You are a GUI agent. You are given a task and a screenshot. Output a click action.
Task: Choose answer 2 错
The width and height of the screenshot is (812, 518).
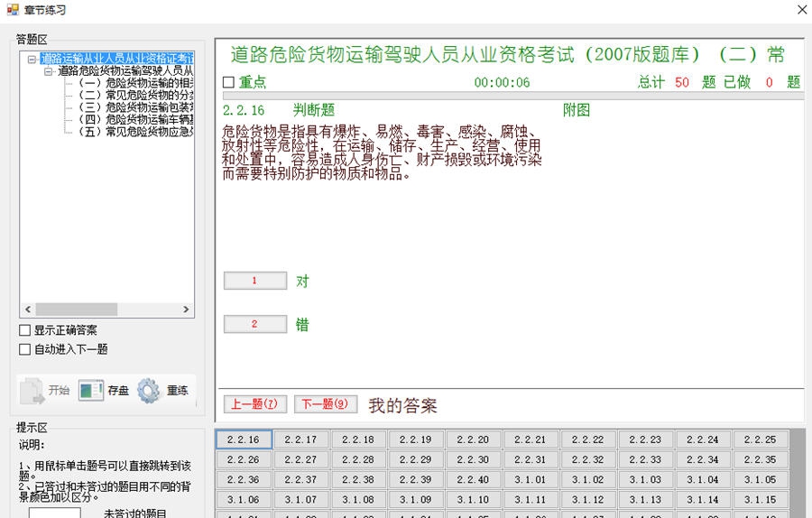pos(254,324)
